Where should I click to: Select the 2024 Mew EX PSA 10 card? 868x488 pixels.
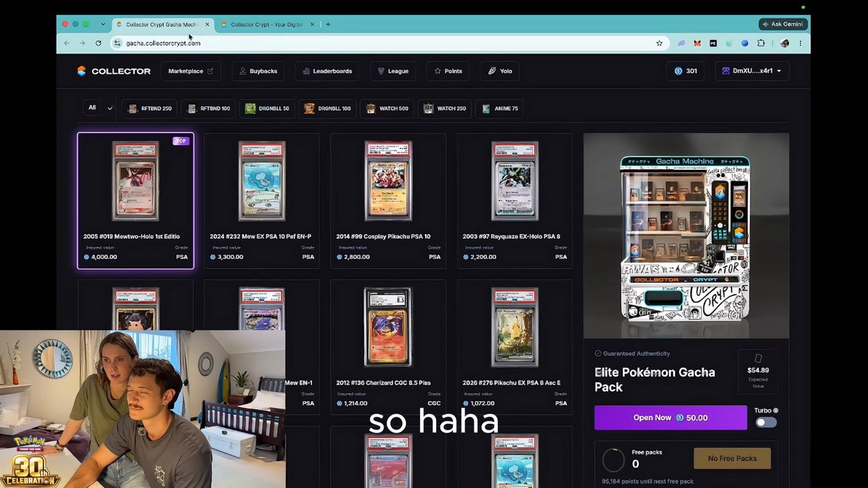coord(262,200)
